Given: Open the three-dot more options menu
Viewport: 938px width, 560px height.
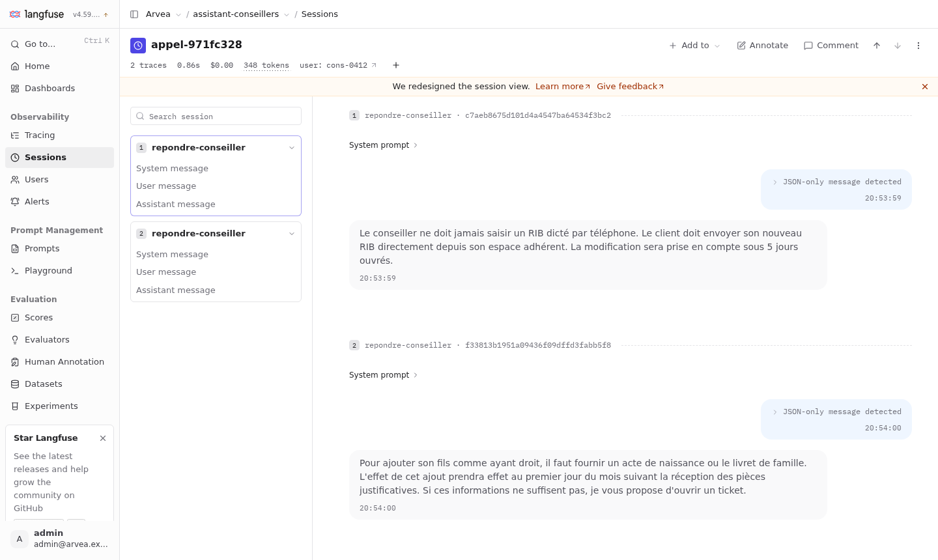Looking at the screenshot, I should click(x=918, y=46).
